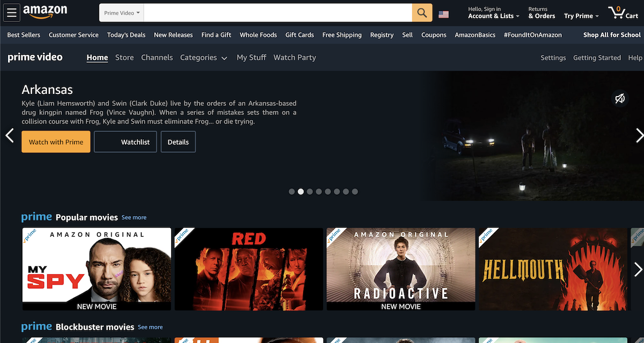Open Prime Video Help link
This screenshot has height=343, width=644.
[x=635, y=57]
